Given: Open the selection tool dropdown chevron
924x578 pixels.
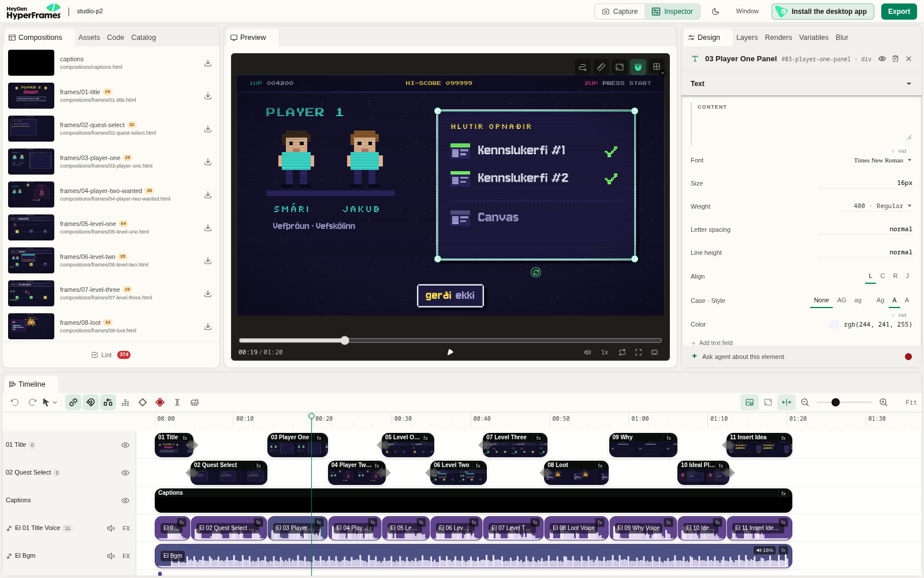Looking at the screenshot, I should [x=55, y=402].
